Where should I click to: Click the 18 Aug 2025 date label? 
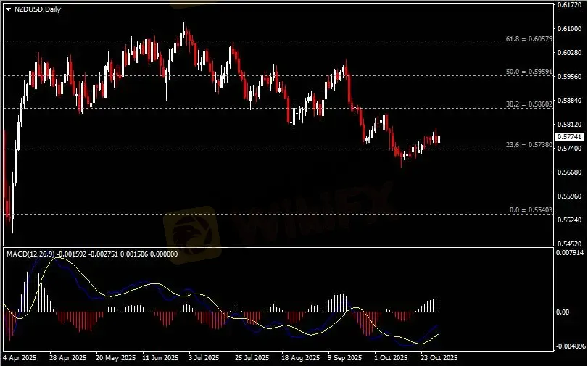(300, 358)
